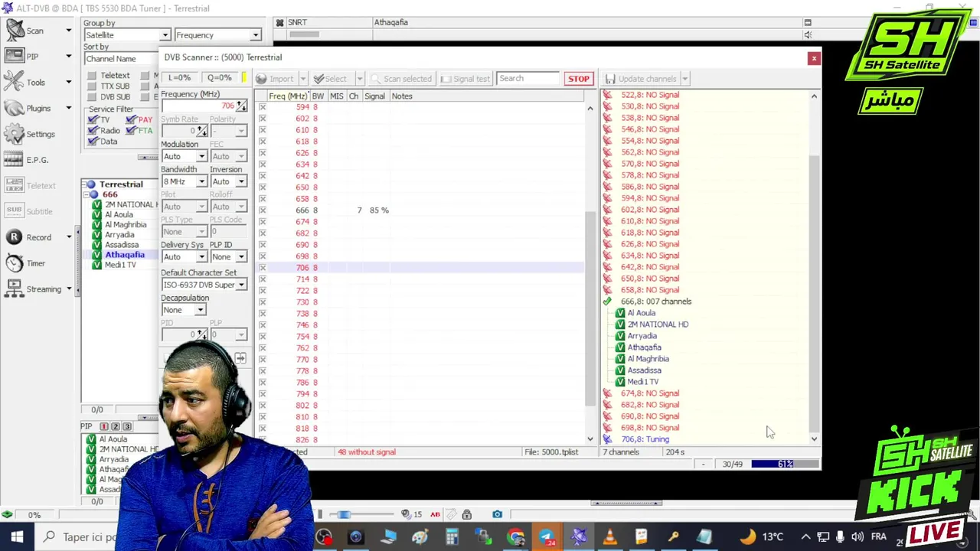Click the Scan selected button
Image resolution: width=980 pixels, height=551 pixels.
click(401, 79)
